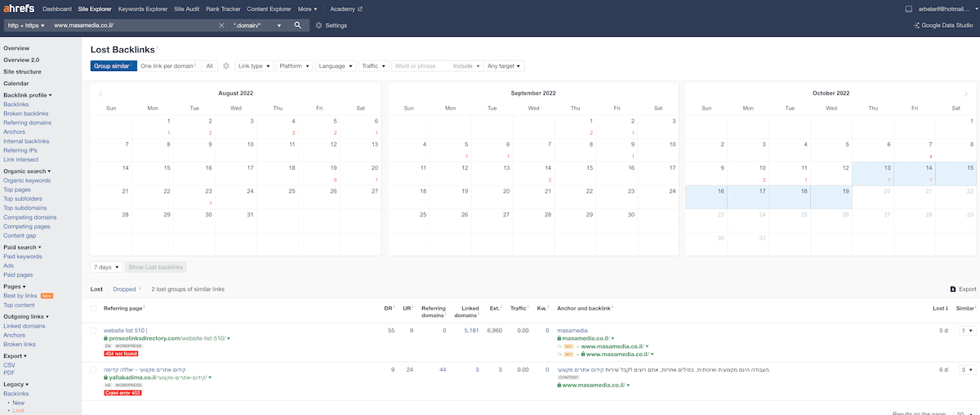
Task: Click the Export icon
Action: [952, 289]
